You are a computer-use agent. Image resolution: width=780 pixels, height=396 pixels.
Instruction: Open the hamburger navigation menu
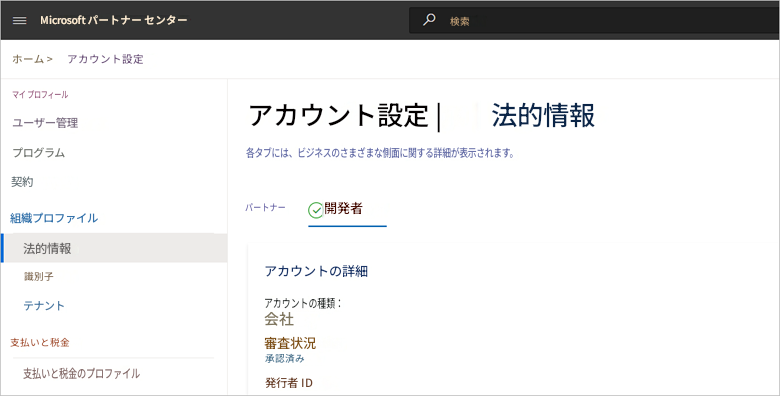[x=19, y=20]
